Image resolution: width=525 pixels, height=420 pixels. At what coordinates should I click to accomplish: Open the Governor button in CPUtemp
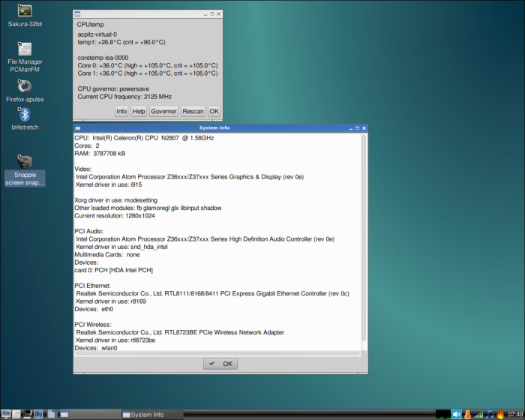(x=163, y=111)
